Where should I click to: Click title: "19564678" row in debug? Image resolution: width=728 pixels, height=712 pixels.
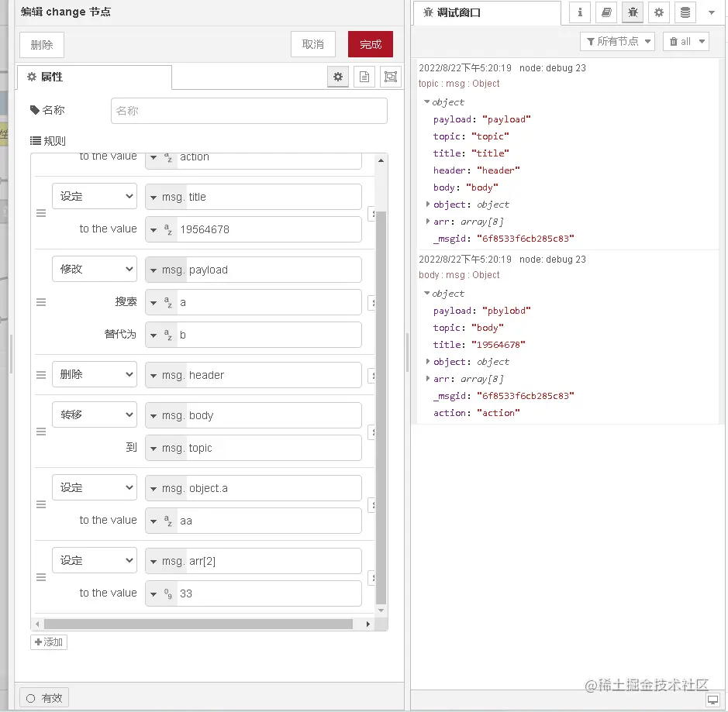pos(479,344)
